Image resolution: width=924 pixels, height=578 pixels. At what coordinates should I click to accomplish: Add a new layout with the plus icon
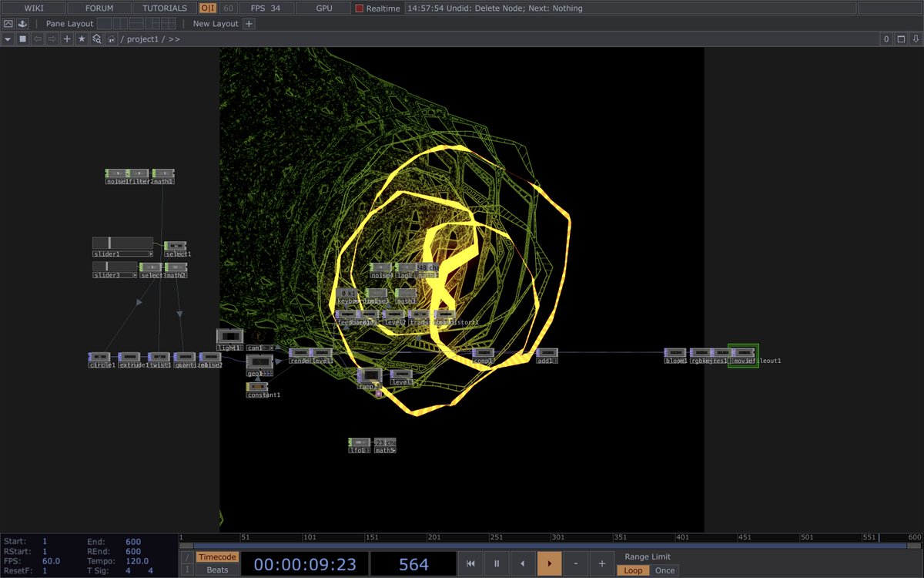249,24
